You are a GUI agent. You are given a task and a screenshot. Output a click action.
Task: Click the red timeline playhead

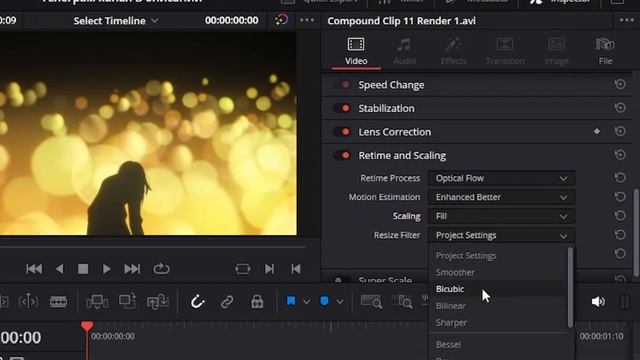click(87, 326)
